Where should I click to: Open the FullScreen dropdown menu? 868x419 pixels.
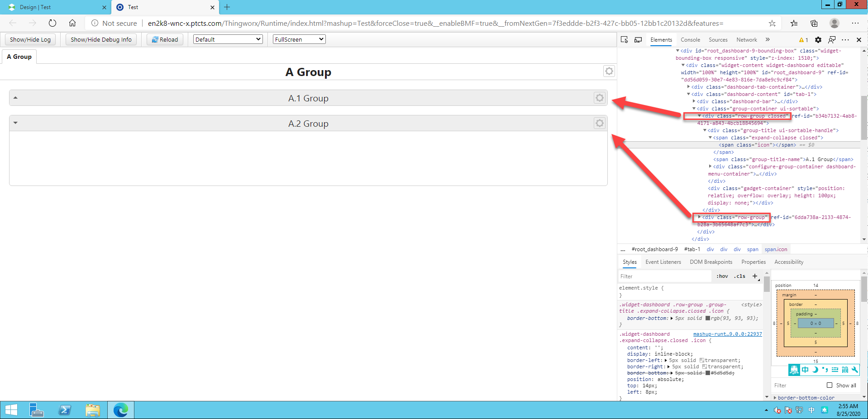coord(298,39)
